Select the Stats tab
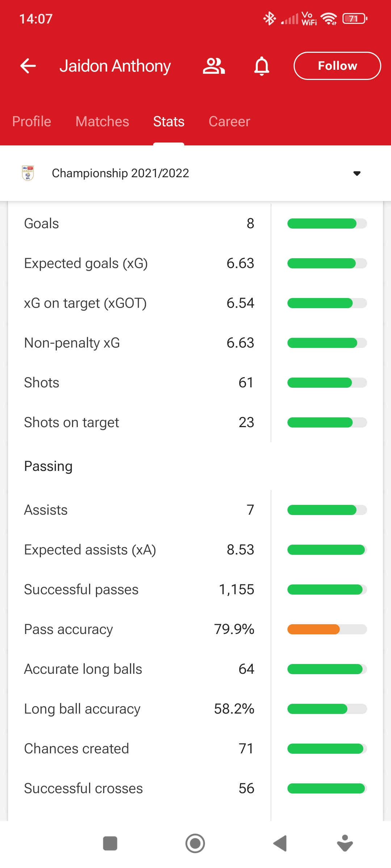The height and width of the screenshot is (868, 391). pyautogui.click(x=169, y=122)
